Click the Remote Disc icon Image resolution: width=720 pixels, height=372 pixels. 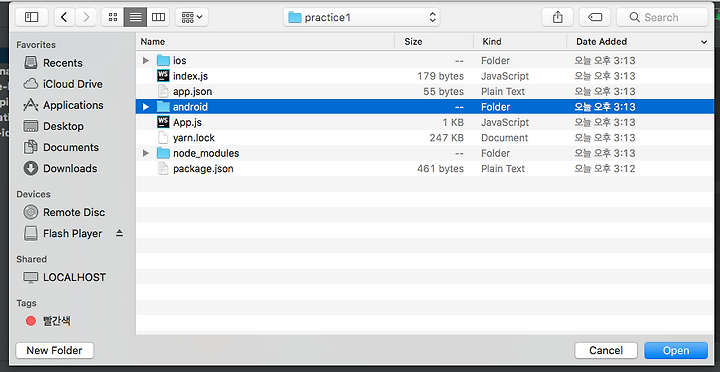(x=31, y=212)
